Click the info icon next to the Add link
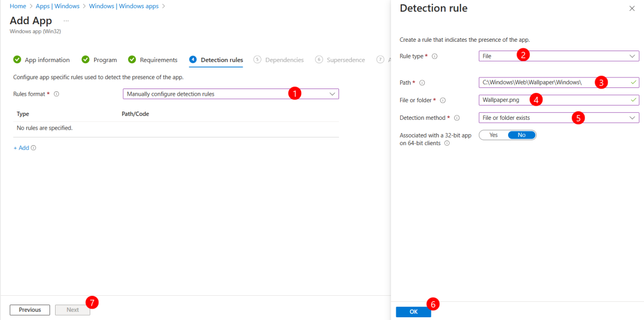Screen dimensions: 644x320 tap(33, 147)
